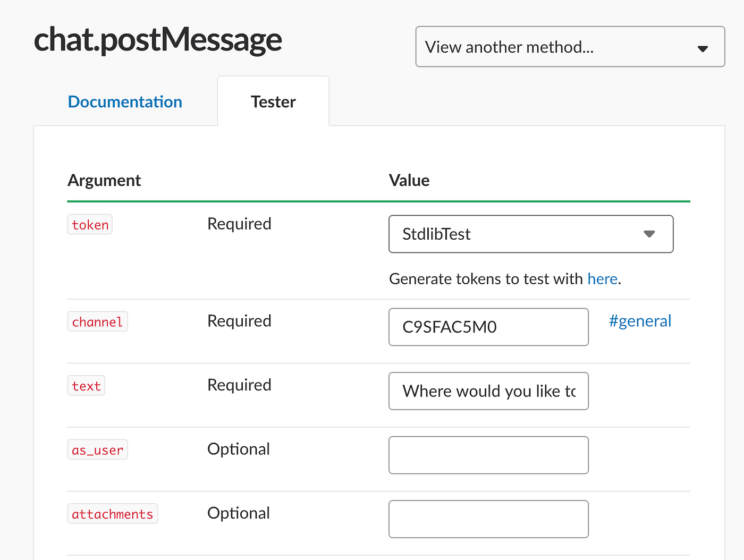Click the empty as_user value field

(488, 455)
